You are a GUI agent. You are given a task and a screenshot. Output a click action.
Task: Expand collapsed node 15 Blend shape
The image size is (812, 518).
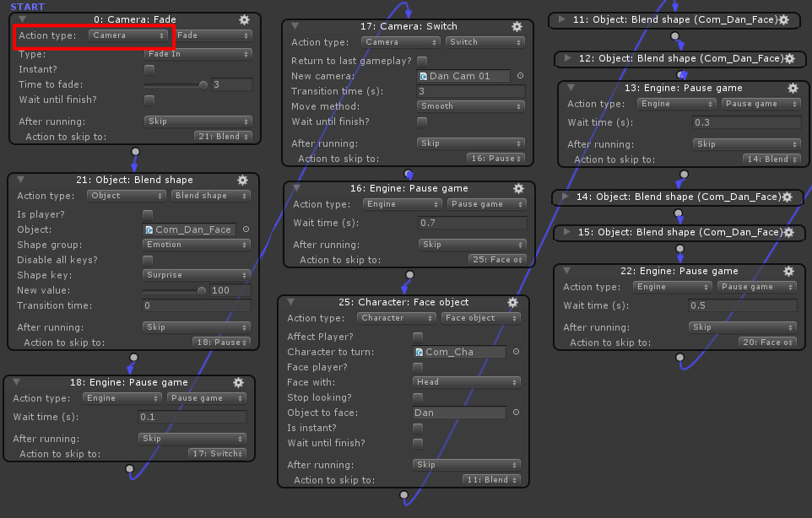click(x=567, y=232)
